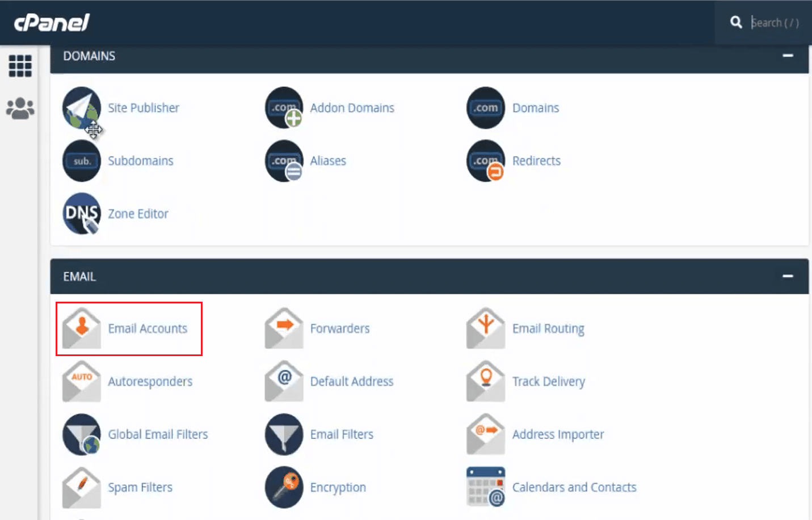Screen dimensions: 812x520
Task: Open the Forwarders link
Action: 340,328
